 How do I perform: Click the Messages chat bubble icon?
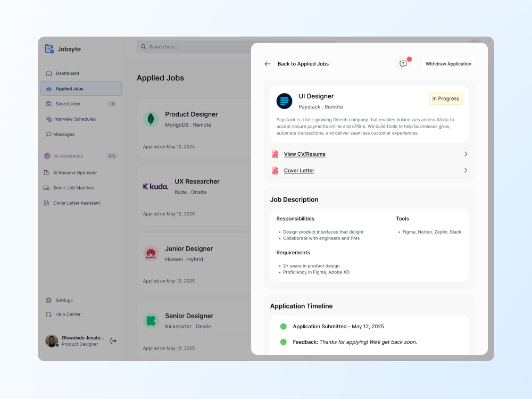[x=49, y=135]
